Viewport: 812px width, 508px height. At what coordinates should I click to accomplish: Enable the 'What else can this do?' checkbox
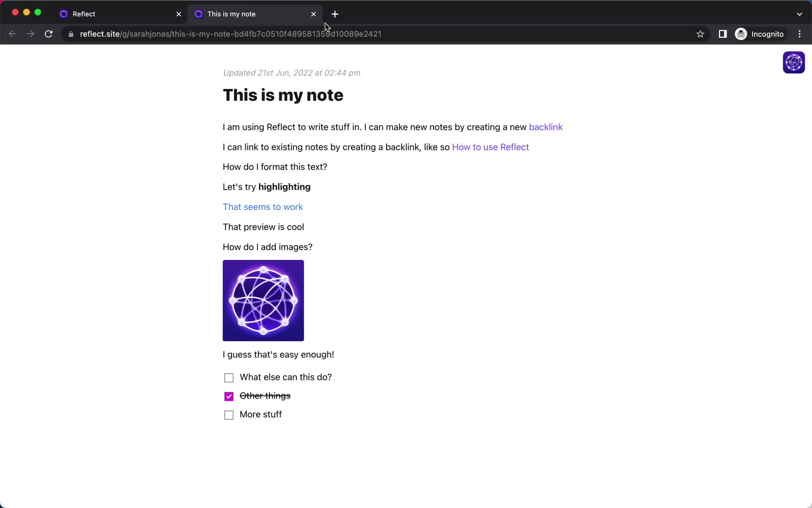[228, 377]
